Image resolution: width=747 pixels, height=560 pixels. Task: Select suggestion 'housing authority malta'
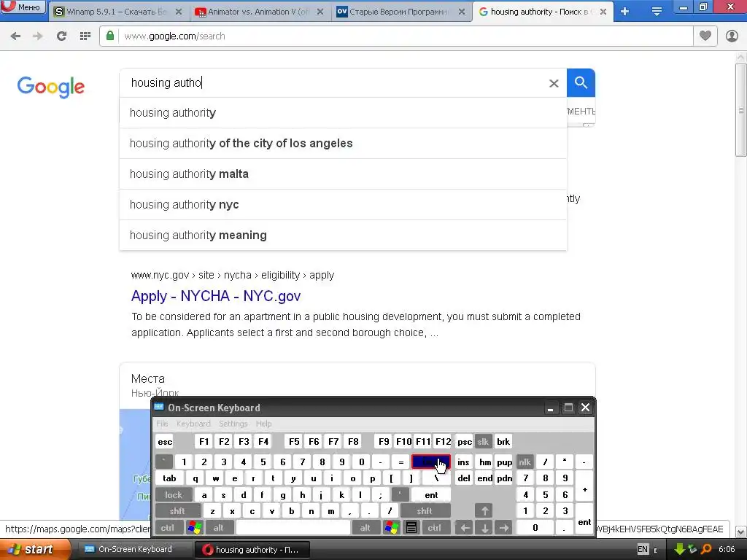(343, 174)
